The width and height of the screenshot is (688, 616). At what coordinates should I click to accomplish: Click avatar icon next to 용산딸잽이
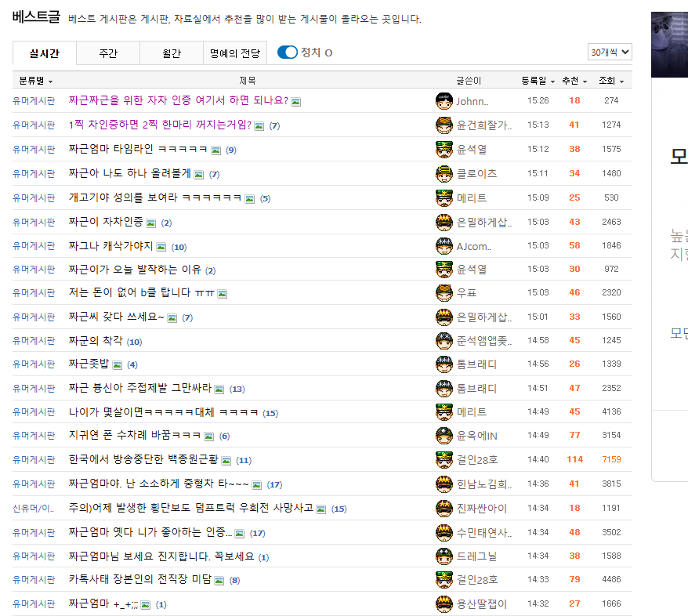(x=444, y=604)
